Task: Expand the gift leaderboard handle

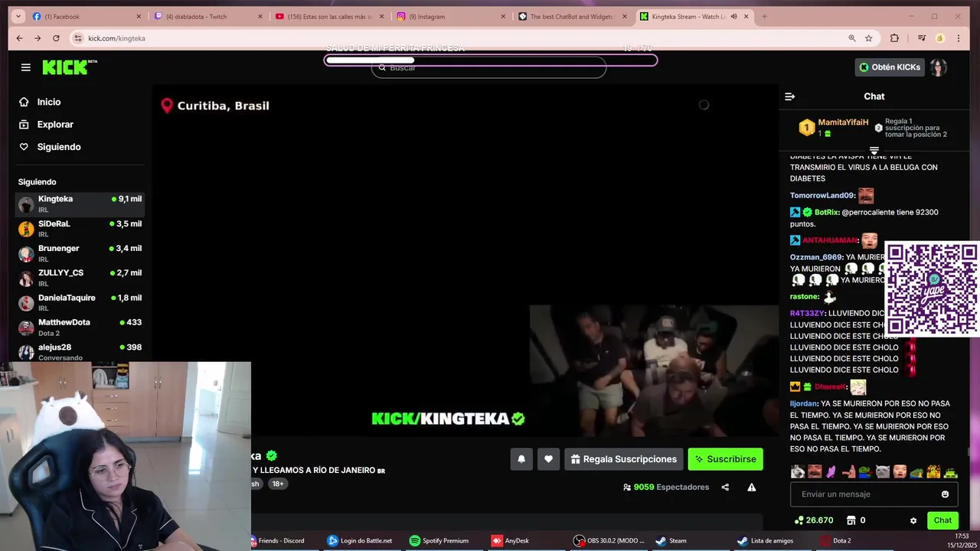Action: coord(874,151)
